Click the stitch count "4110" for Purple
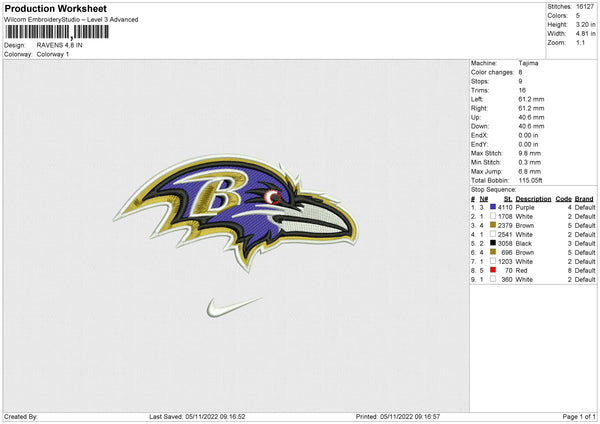This screenshot has height=424, width=600. tap(505, 207)
